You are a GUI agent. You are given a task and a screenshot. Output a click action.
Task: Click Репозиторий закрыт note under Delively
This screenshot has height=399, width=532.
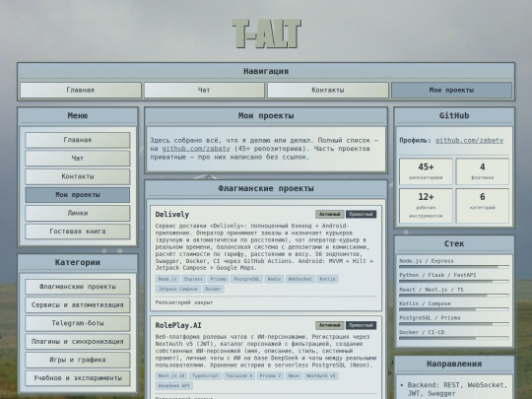(x=184, y=302)
